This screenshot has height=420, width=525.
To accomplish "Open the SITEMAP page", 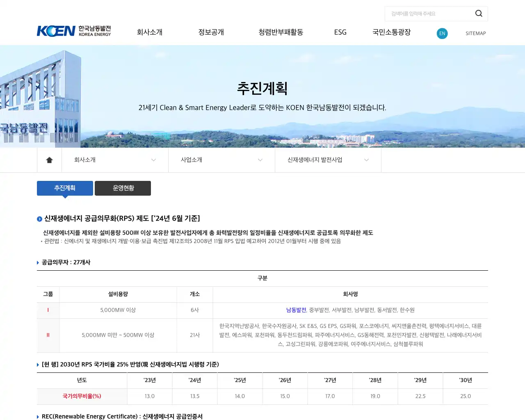I will (475, 33).
